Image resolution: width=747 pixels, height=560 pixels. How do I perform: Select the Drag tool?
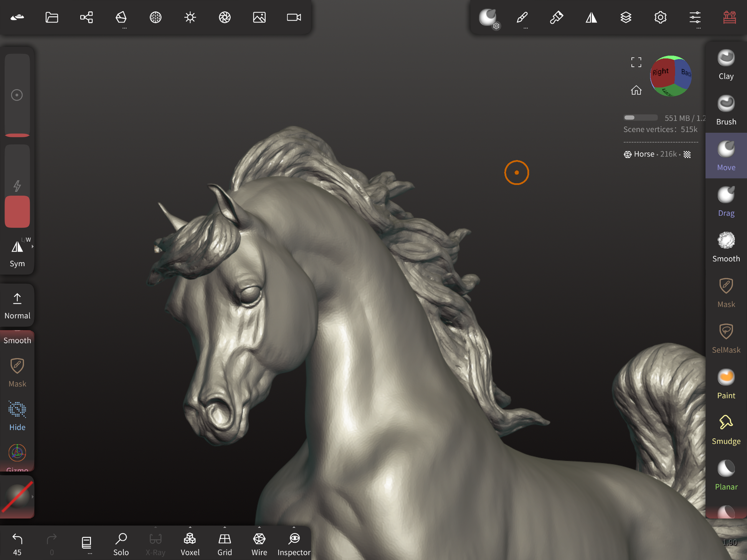point(726,202)
